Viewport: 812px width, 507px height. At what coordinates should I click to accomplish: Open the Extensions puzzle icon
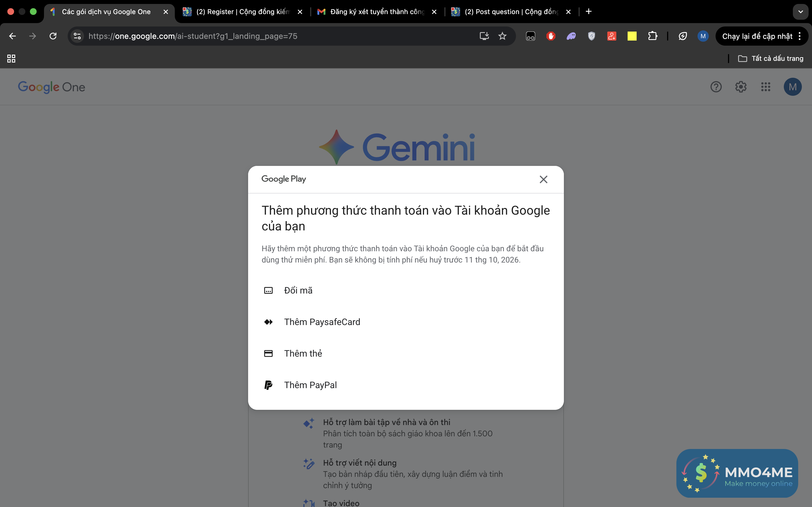(652, 36)
